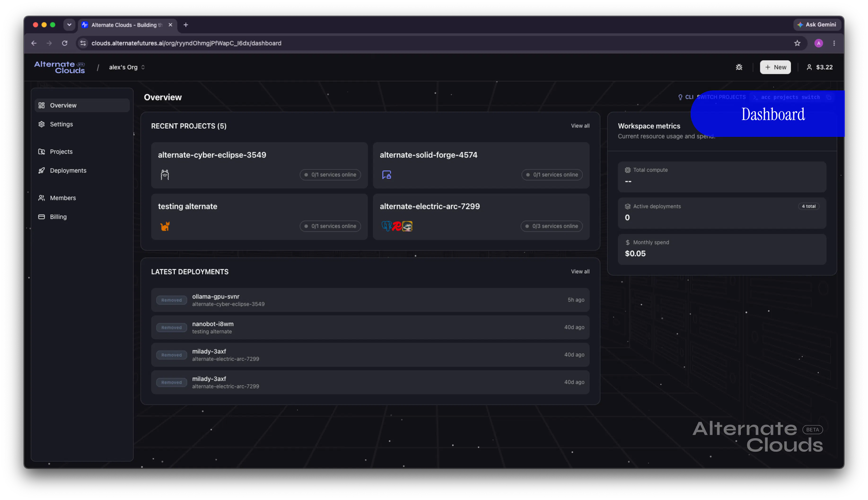Viewport: 868px width, 500px height.
Task: Open Members in the sidebar
Action: [x=82, y=198]
